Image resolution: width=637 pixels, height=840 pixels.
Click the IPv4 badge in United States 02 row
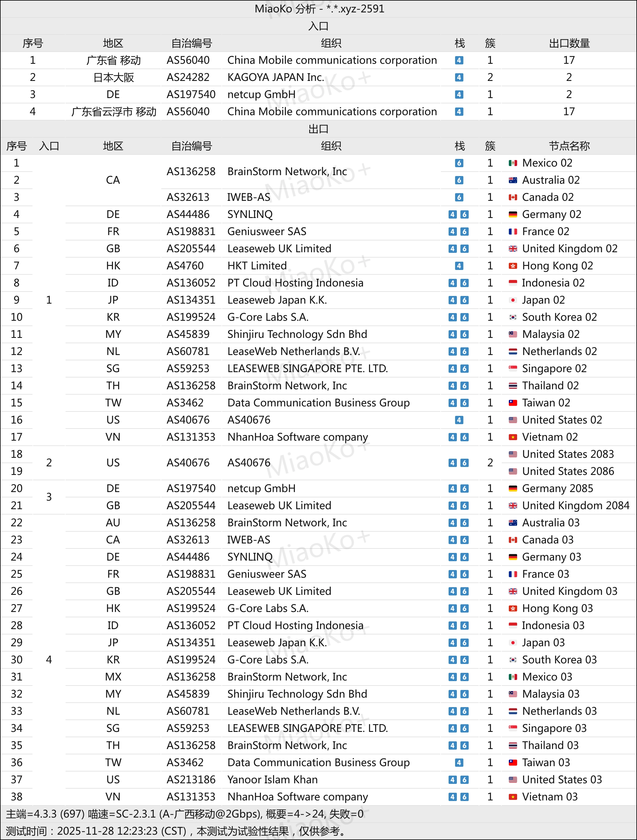(459, 420)
